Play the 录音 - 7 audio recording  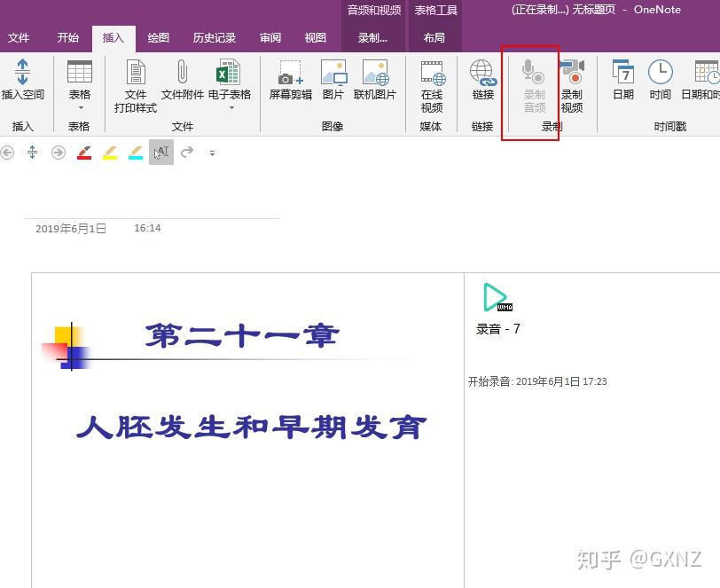click(x=495, y=295)
